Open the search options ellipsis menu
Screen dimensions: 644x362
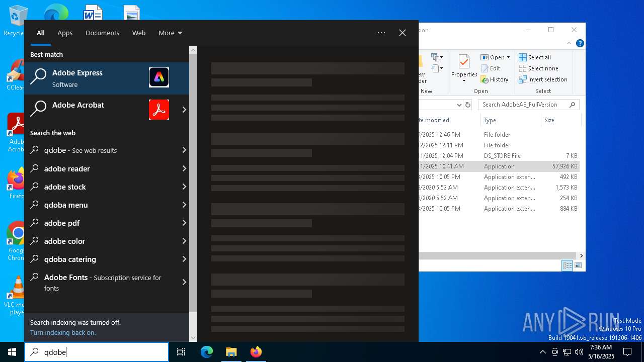click(x=381, y=33)
